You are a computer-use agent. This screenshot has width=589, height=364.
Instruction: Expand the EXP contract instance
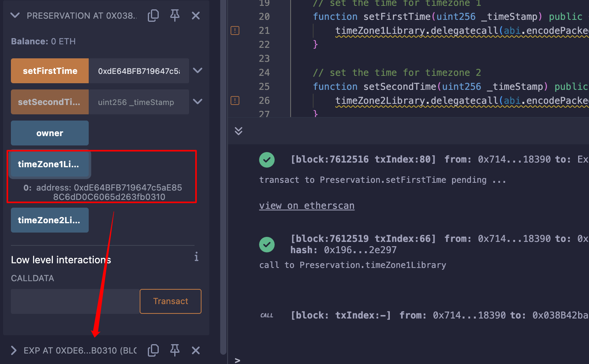tap(14, 350)
